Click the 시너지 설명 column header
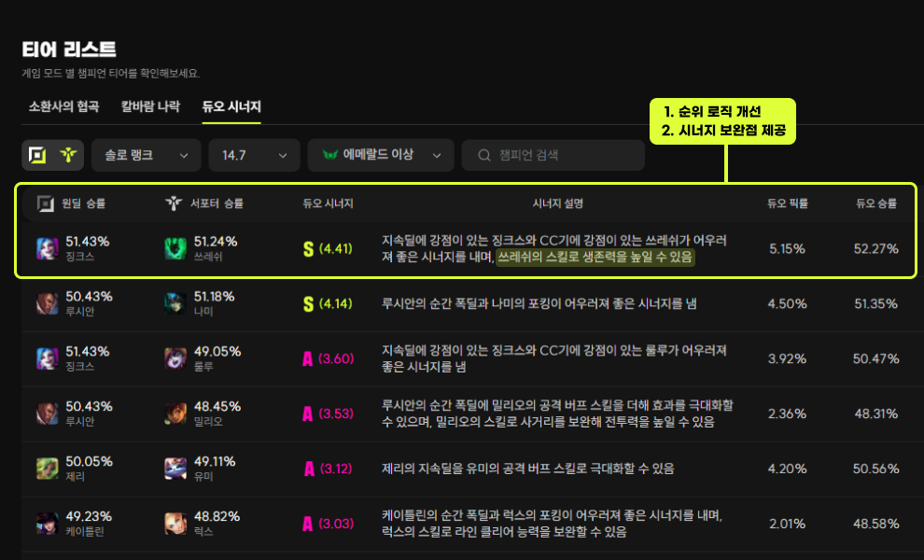This screenshot has height=560, width=924. pos(557,203)
